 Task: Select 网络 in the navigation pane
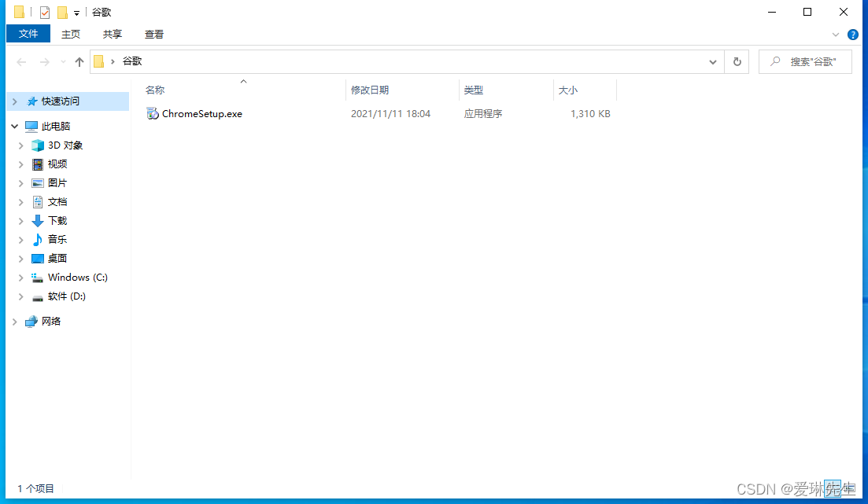(x=51, y=321)
